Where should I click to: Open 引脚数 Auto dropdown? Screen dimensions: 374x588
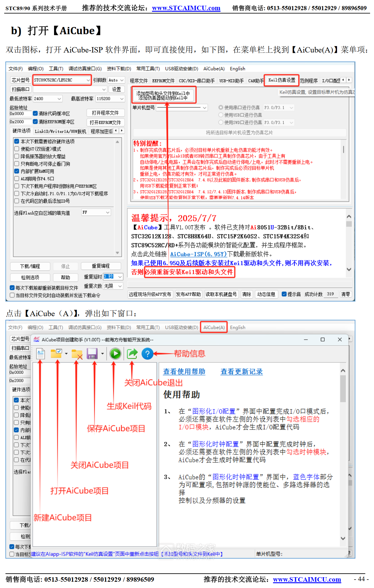pyautogui.click(x=116, y=80)
